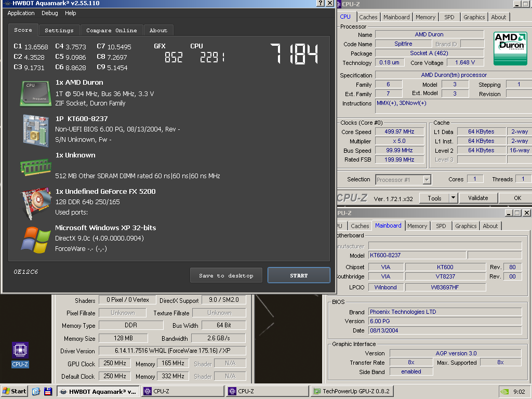Image resolution: width=532 pixels, height=399 pixels.
Task: Open the Windows Start button
Action: coord(14,391)
